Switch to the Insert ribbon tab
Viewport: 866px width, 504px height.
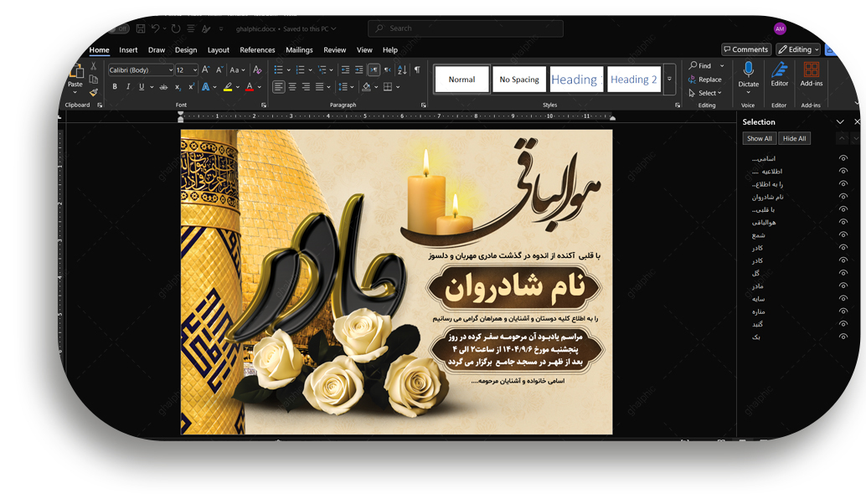[x=128, y=50]
